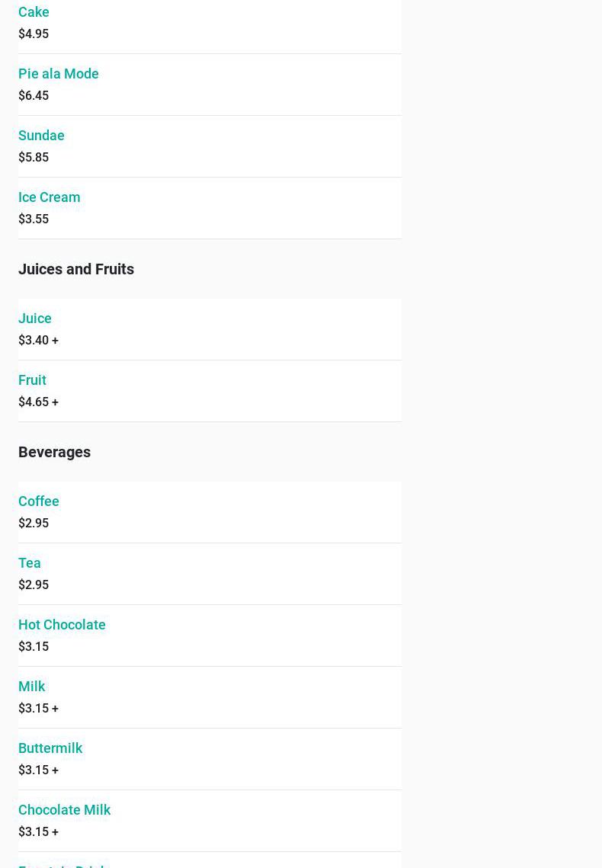602x868 pixels.
Task: Open the Ice Cream item
Action: tap(49, 197)
